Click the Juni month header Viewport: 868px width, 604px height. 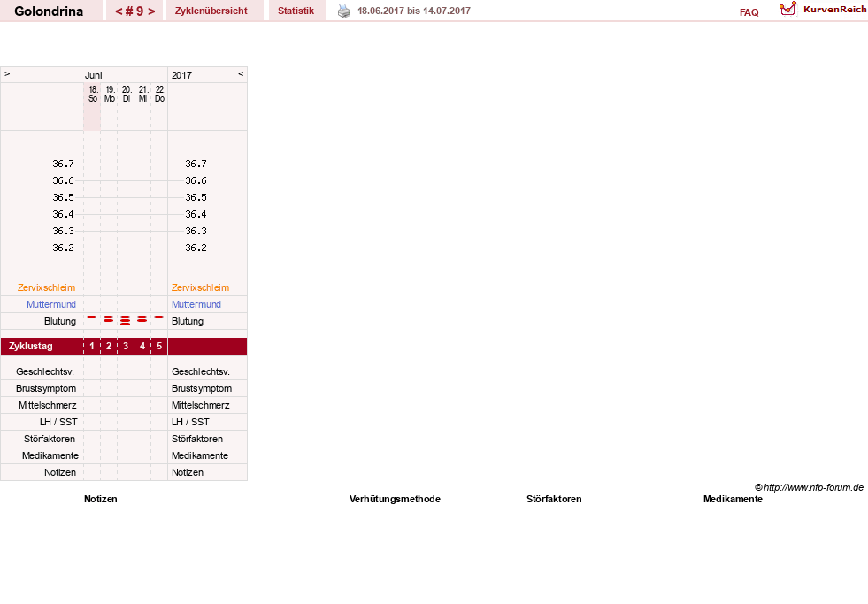pos(94,75)
